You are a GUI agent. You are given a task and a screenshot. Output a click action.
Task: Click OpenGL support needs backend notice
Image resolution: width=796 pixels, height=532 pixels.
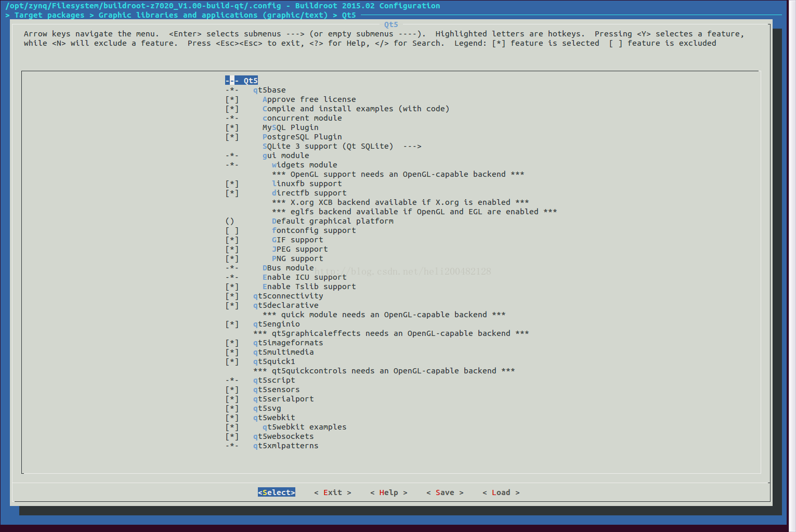398,174
